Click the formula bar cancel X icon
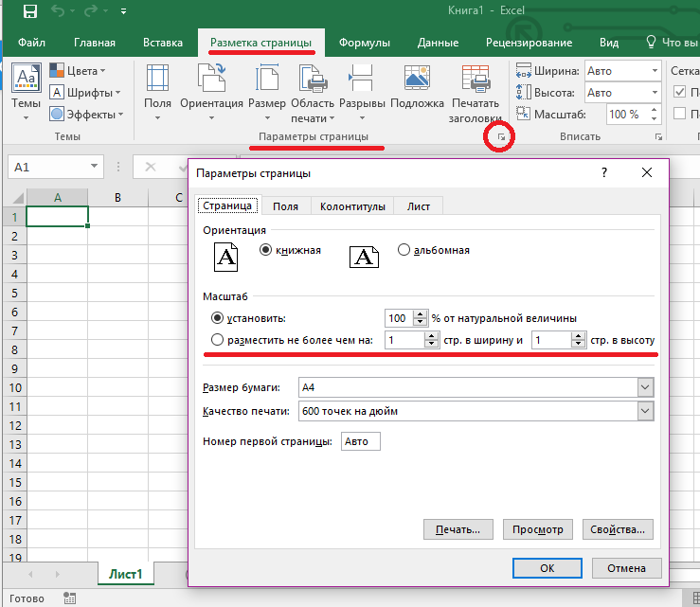Image resolution: width=700 pixels, height=607 pixels. point(151,167)
